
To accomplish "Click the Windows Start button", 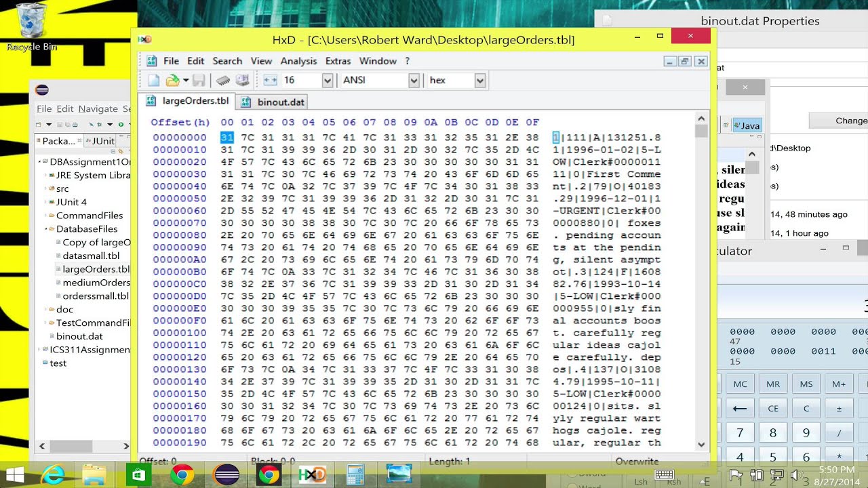I will coord(15,474).
